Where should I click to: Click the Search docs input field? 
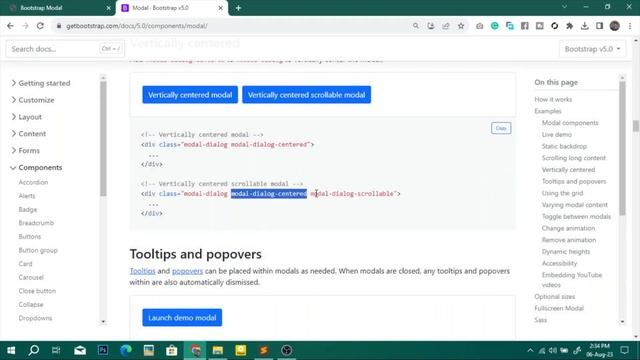coord(65,49)
